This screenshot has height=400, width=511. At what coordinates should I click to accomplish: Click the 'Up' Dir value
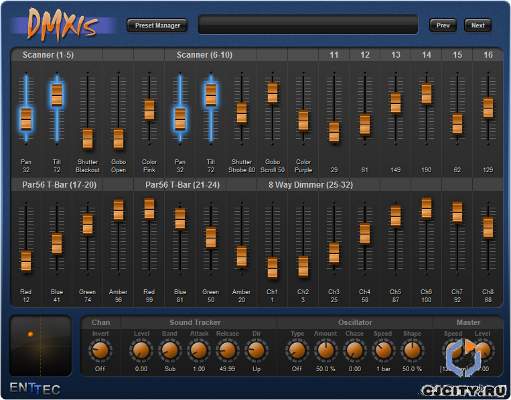pos(256,369)
